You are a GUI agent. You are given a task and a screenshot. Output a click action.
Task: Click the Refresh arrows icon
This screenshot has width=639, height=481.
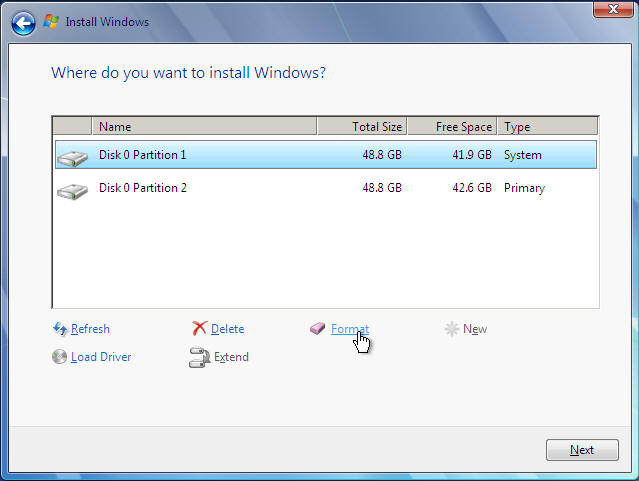point(59,329)
